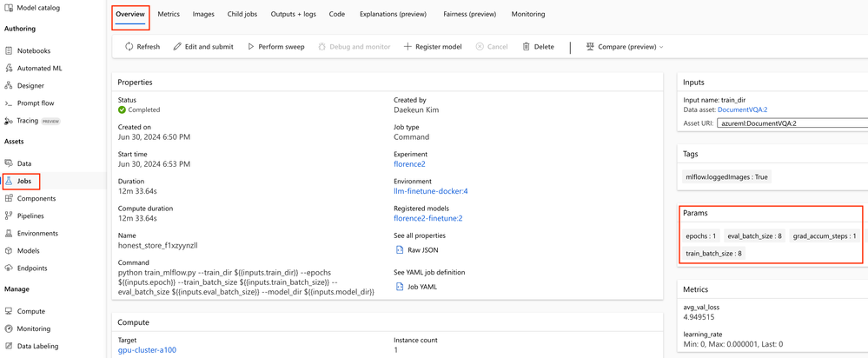This screenshot has height=358, width=868.
Task: Click the Designer icon in sidebar
Action: click(x=9, y=86)
